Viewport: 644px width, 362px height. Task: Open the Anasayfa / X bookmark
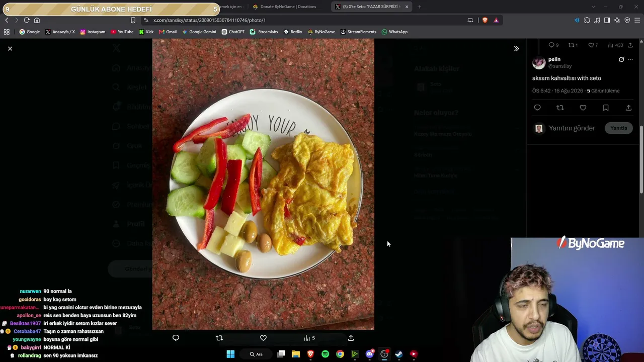coord(60,32)
